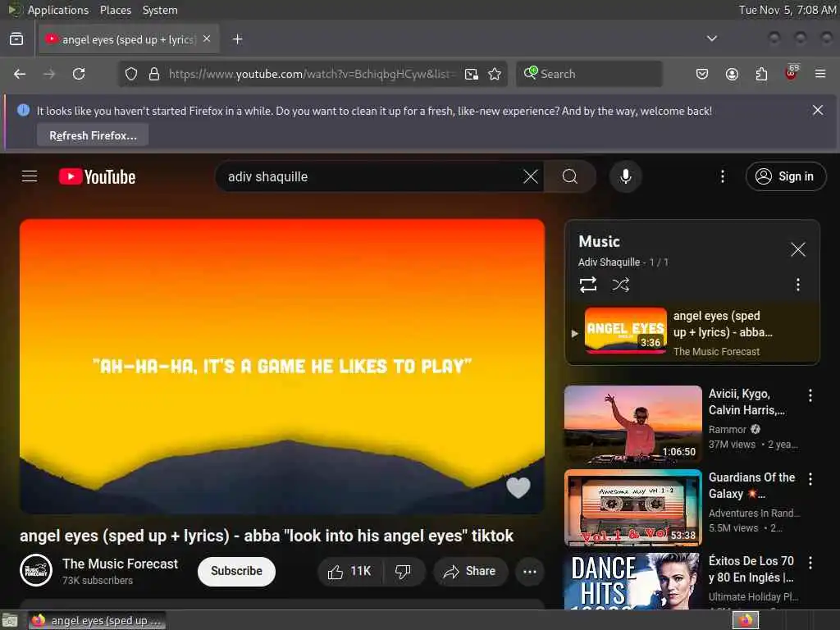
Task: Clear the YouTube search query text
Action: 531,177
